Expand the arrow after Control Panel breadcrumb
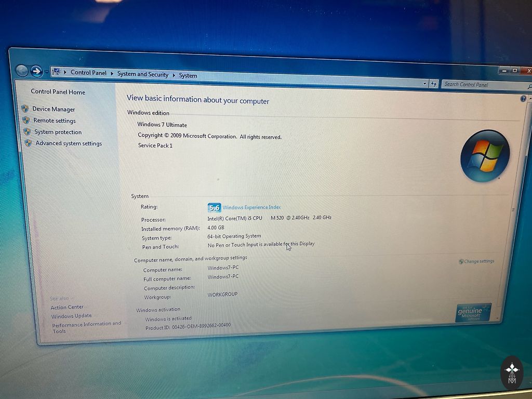Viewport: 532px width, 399px height. pyautogui.click(x=112, y=74)
